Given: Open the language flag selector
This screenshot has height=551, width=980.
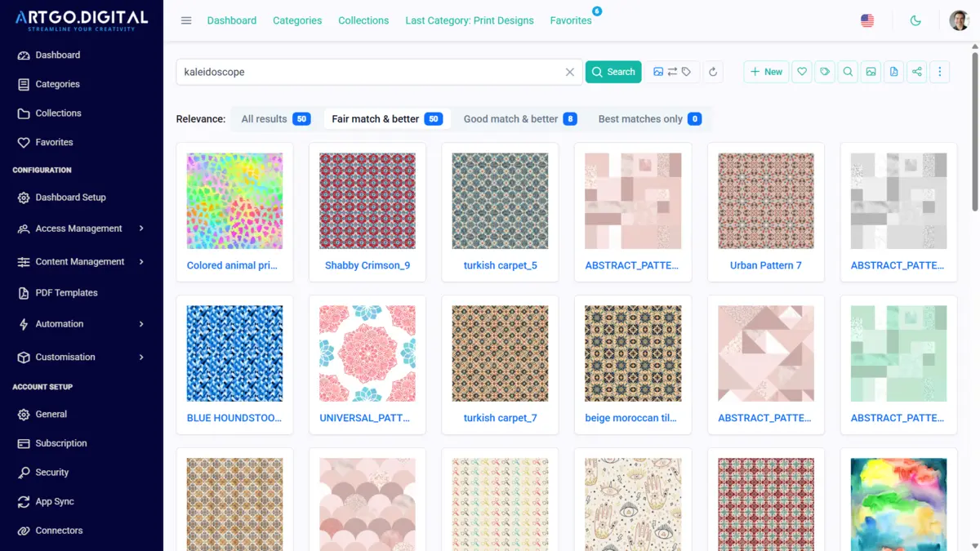Looking at the screenshot, I should tap(867, 20).
